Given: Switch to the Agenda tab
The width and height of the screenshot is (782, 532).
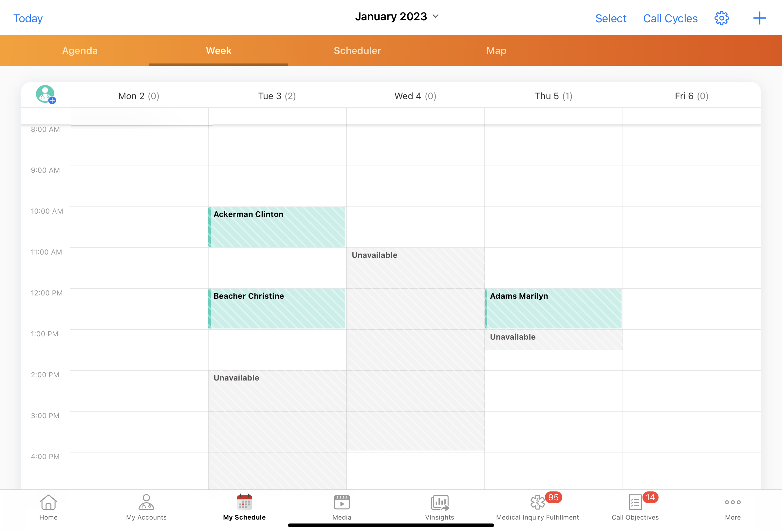Looking at the screenshot, I should click(x=80, y=50).
